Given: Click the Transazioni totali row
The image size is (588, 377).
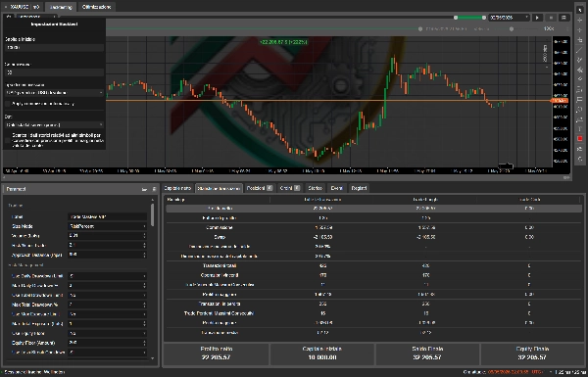Looking at the screenshot, I should click(x=374, y=265).
